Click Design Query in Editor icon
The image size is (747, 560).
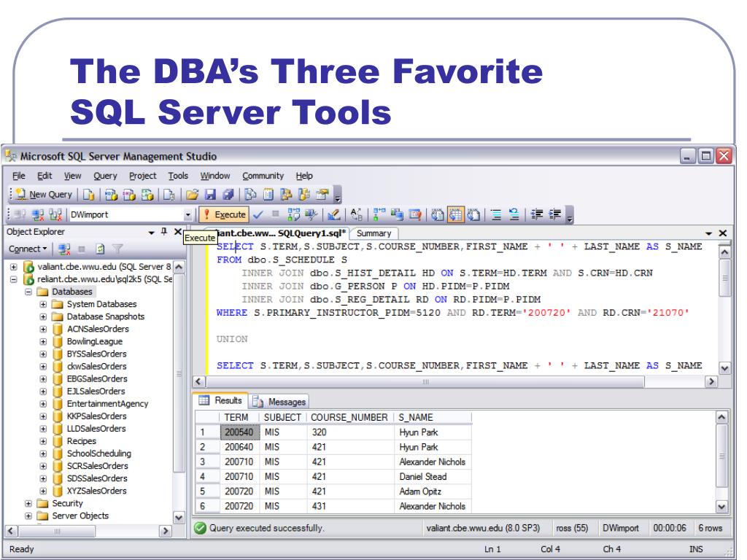pyautogui.click(x=334, y=215)
